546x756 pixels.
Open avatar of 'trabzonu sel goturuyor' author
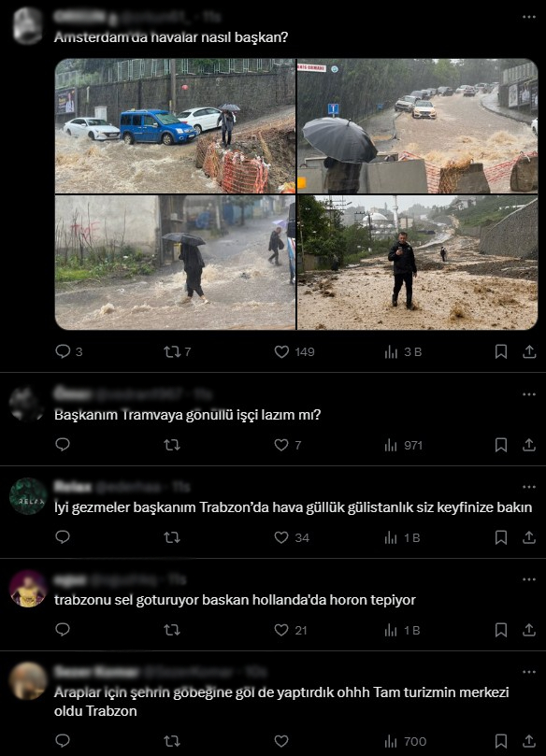(x=28, y=589)
